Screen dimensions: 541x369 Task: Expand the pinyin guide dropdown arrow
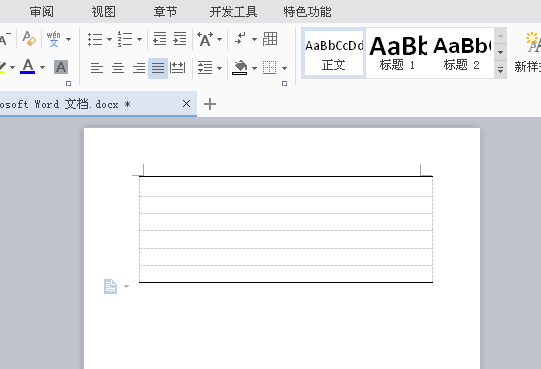(x=69, y=39)
